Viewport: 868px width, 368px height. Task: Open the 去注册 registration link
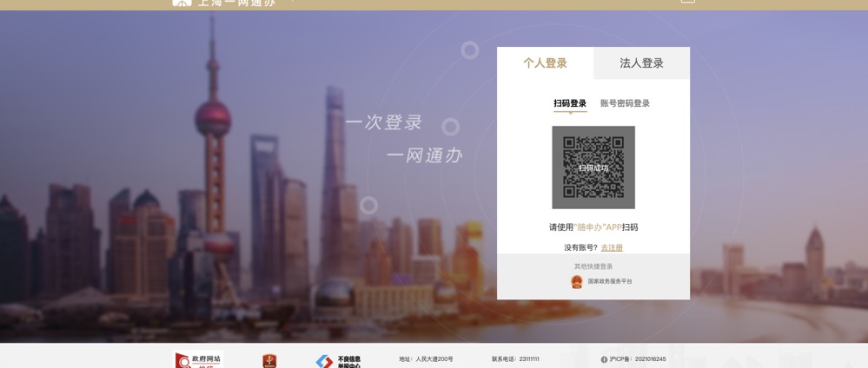[612, 247]
